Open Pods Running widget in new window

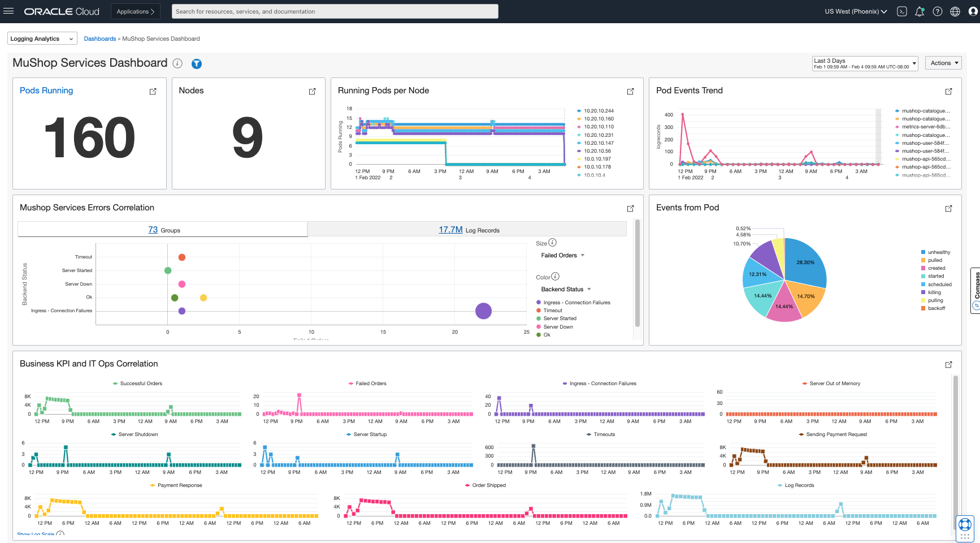tap(153, 91)
